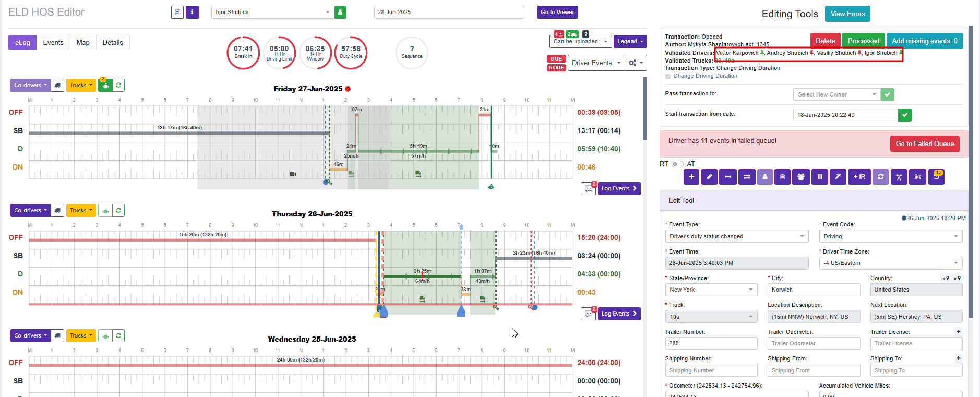Click the trash delete tool icon
Viewport: 980px width, 397px height.
coord(782,177)
